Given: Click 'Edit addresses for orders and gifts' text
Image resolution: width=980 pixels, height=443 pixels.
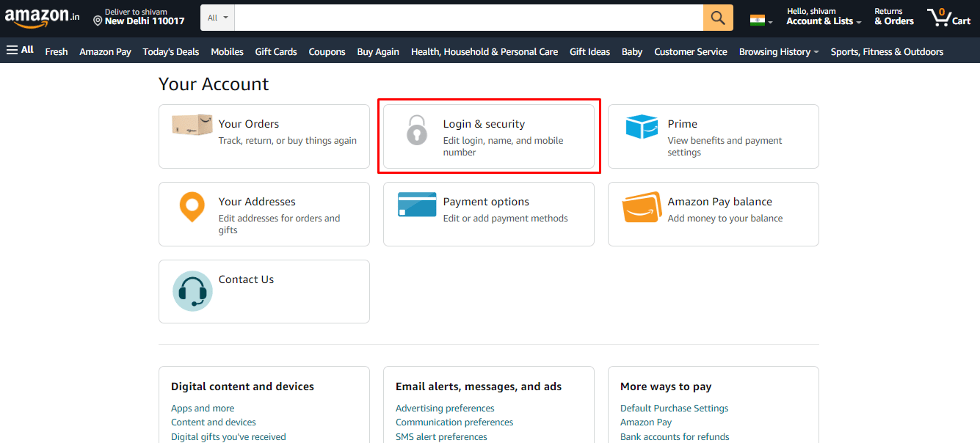Looking at the screenshot, I should tap(279, 224).
